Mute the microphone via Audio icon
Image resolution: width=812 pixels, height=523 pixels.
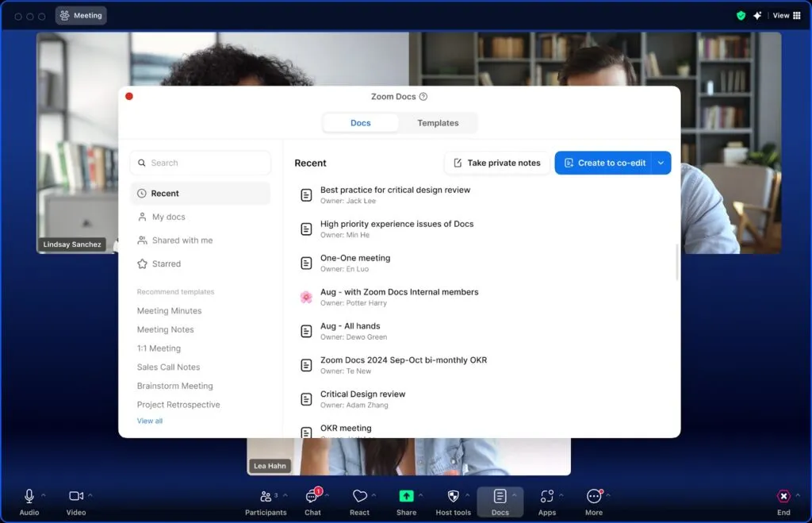click(29, 496)
